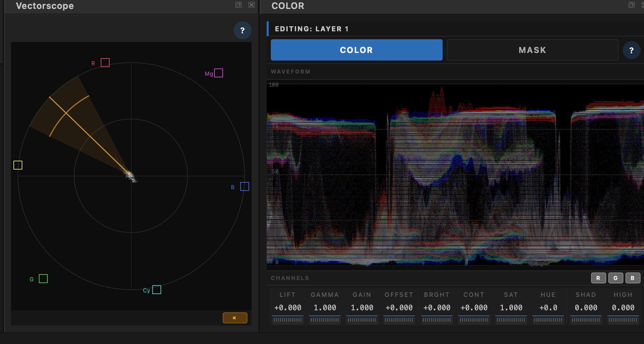Click the SHAD slider strip
644x344 pixels.
[x=586, y=320]
